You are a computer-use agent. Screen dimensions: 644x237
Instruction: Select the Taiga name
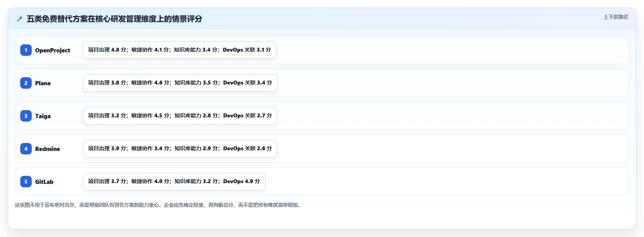tap(43, 116)
